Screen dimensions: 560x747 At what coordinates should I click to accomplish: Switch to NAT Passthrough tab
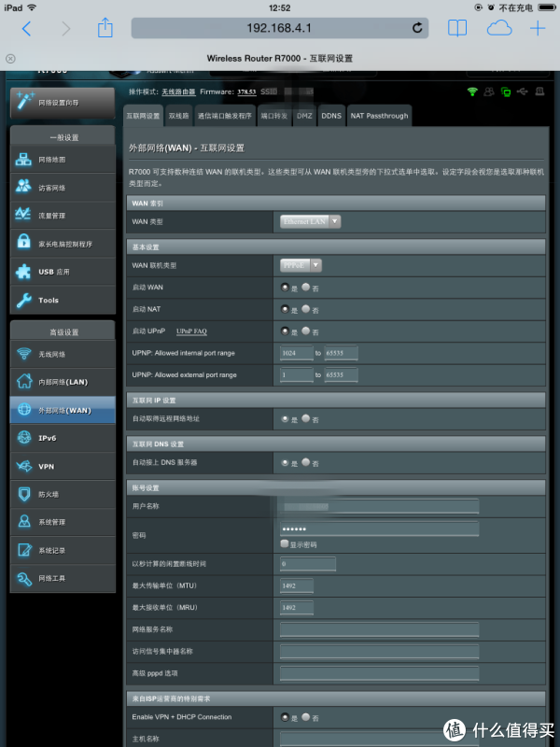(380, 116)
